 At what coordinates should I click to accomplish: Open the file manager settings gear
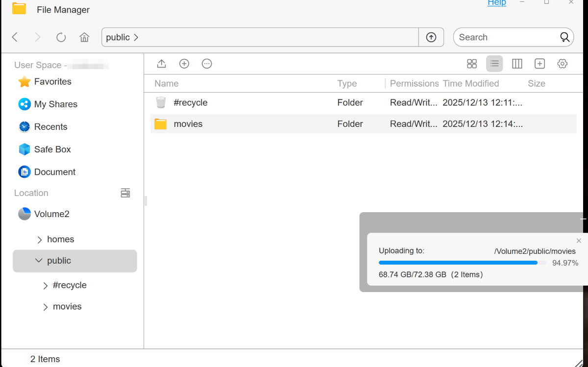[x=562, y=64]
